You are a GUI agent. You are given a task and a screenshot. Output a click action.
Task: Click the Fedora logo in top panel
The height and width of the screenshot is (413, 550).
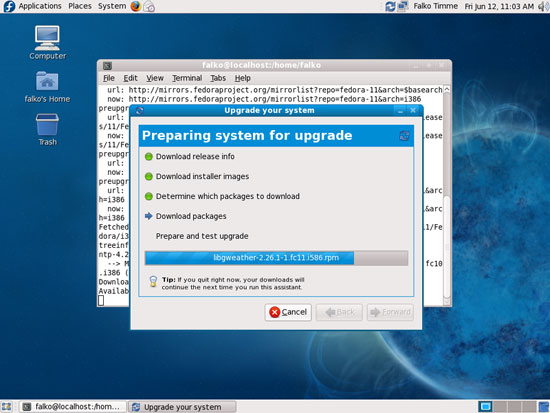(9, 6)
